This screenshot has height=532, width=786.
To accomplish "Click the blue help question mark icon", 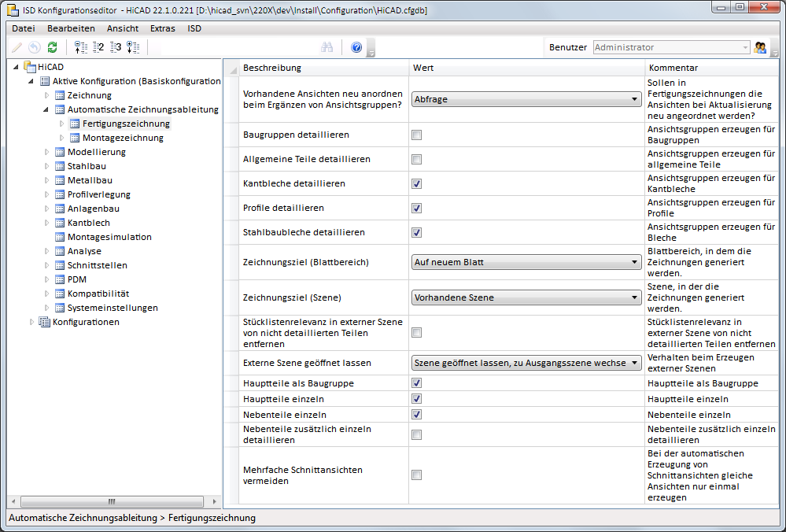I will [x=356, y=47].
